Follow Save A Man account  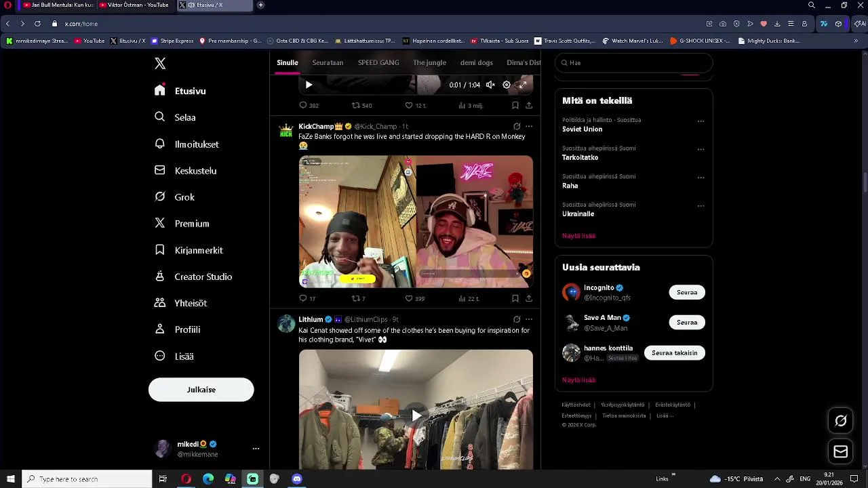click(x=687, y=322)
